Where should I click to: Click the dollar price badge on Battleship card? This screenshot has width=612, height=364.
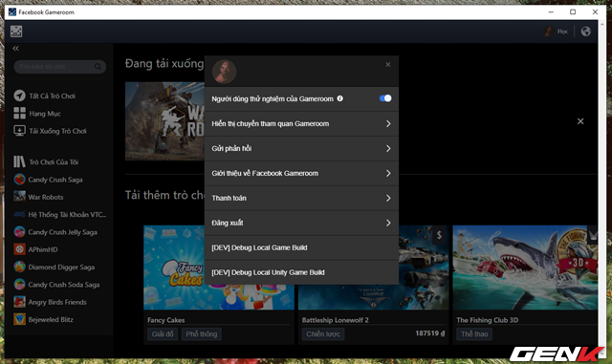click(x=439, y=235)
